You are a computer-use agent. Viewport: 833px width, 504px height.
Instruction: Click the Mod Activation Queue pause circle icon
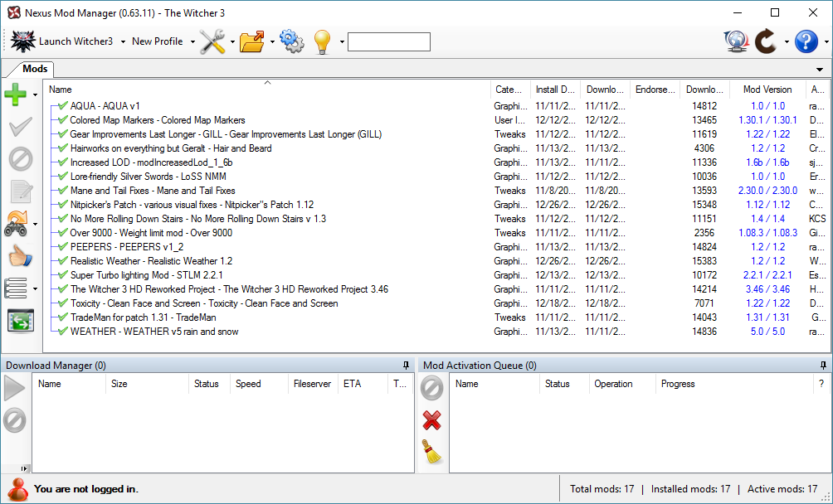point(432,388)
